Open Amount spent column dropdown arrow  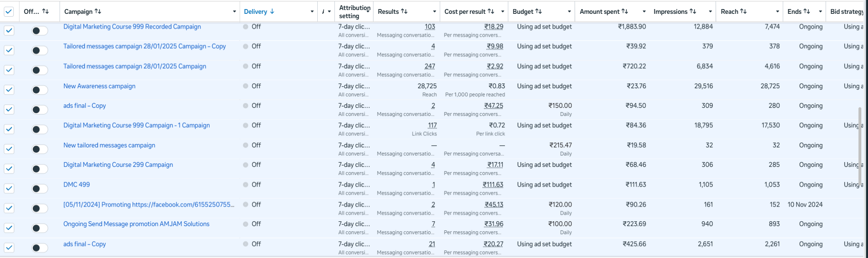click(x=644, y=11)
